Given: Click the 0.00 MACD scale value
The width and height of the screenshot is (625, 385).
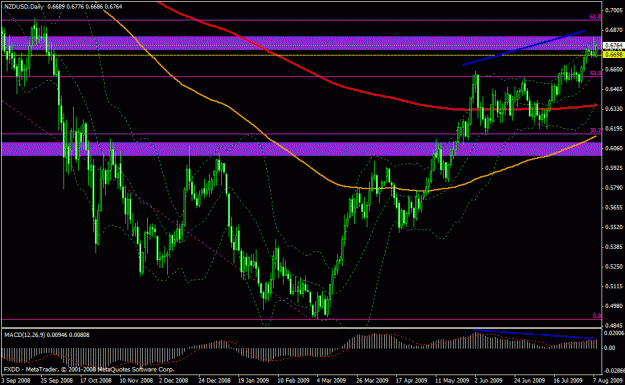Looking at the screenshot, I should tap(610, 348).
